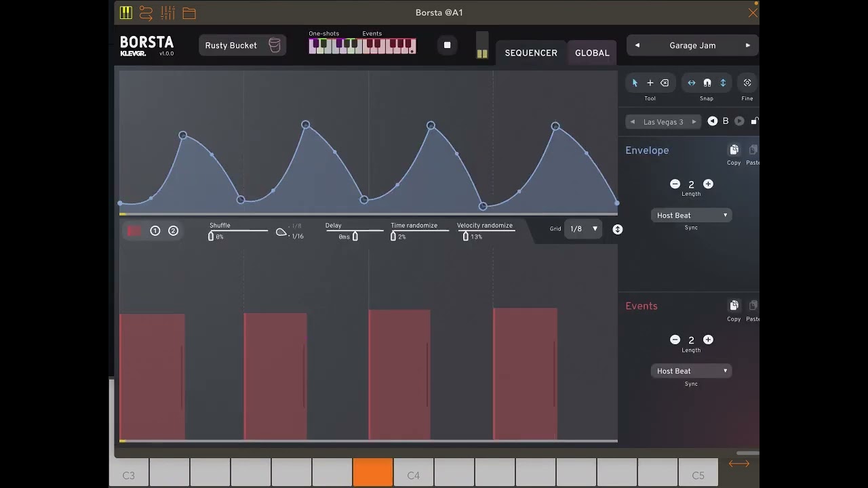Tap the highlighted orange piano key

click(372, 472)
